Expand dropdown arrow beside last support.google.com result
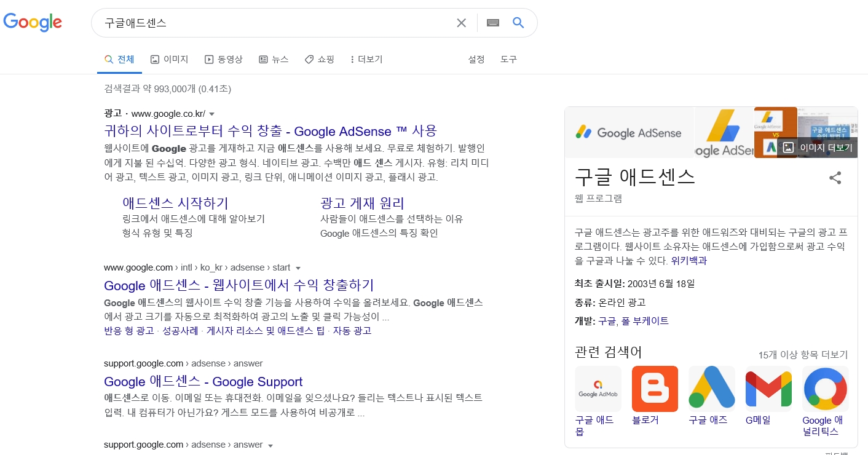868x455 pixels. coord(270,445)
